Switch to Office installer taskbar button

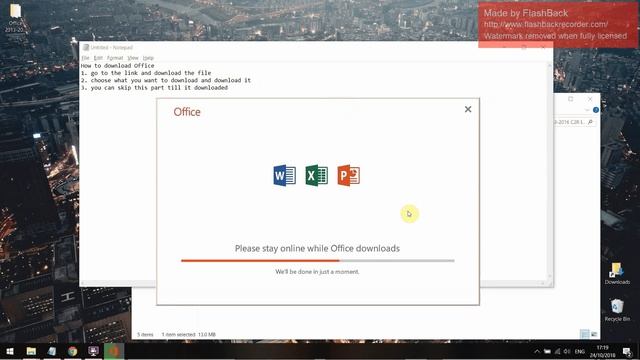click(114, 351)
